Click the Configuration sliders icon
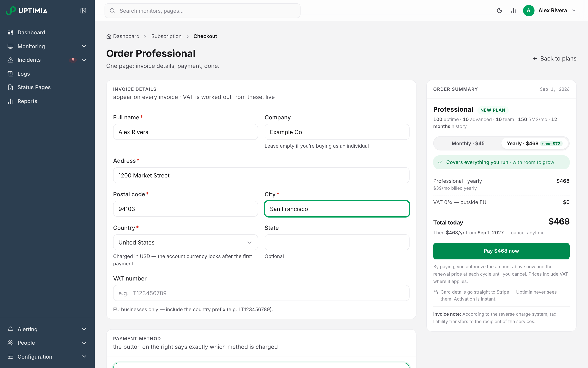 coord(10,357)
